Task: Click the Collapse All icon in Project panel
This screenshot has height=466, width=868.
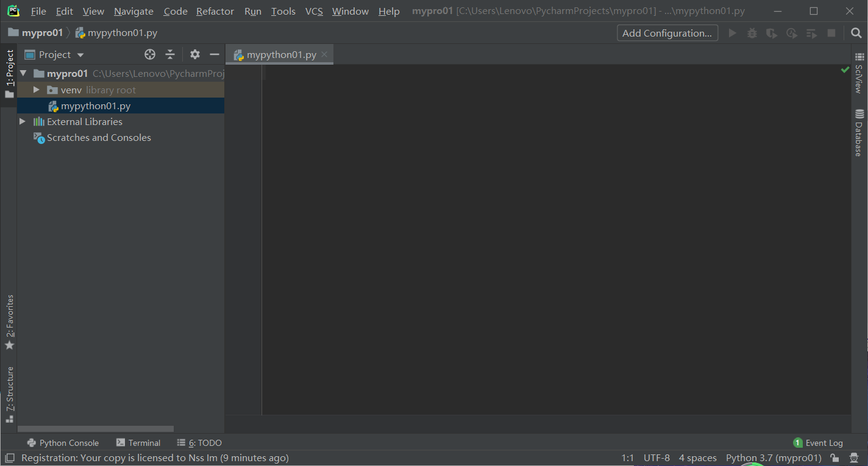Action: pos(170,54)
